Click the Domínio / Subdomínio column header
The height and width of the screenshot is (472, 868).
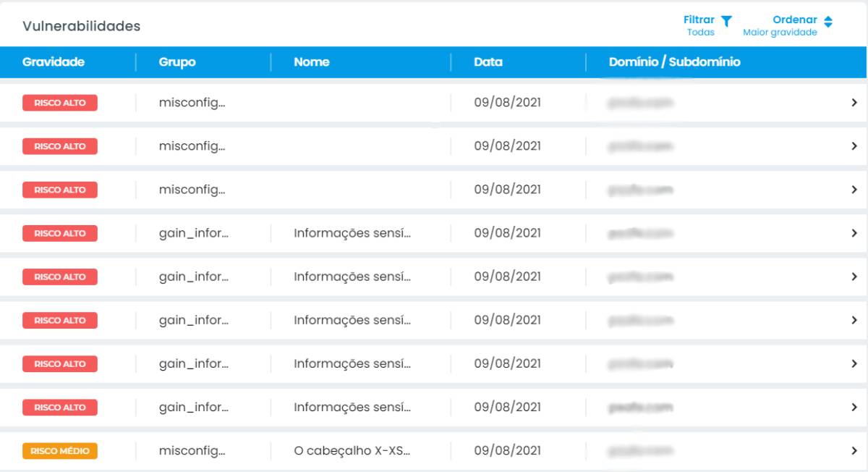674,62
